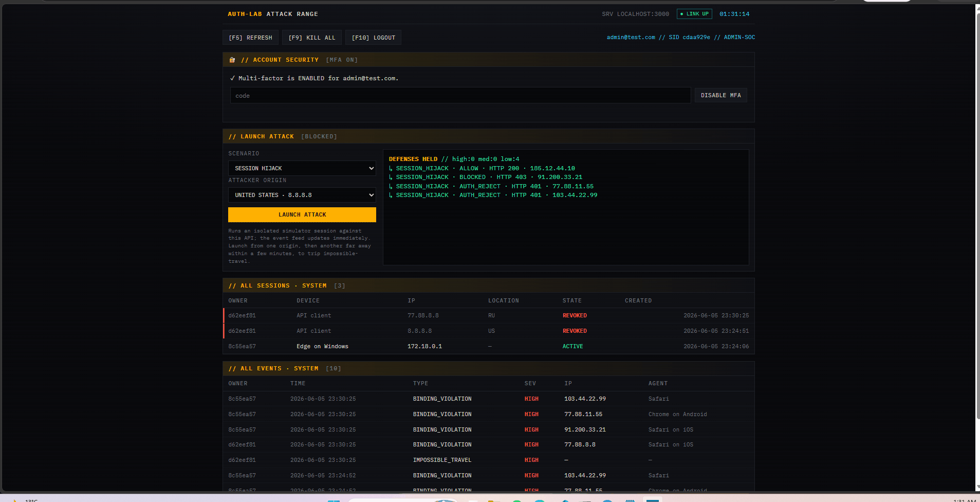
Task: Click owner 8c55ea57 in the sessions table
Action: (242, 346)
